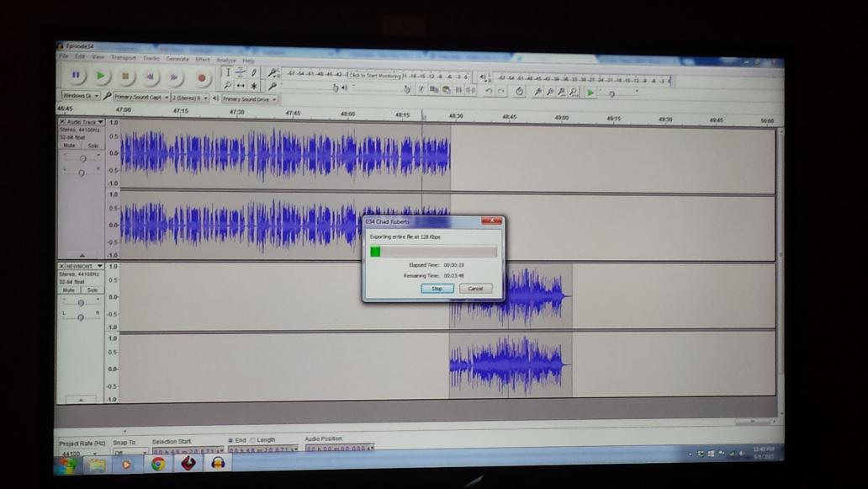Image resolution: width=868 pixels, height=489 pixels.
Task: Solo the NEWMONT track
Action: tap(92, 290)
